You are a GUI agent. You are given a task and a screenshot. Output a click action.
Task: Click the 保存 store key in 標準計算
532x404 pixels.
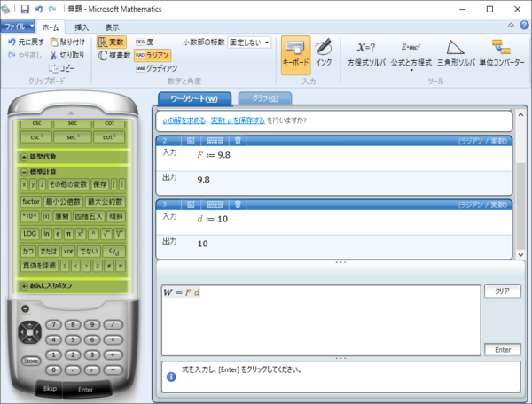coord(99,184)
